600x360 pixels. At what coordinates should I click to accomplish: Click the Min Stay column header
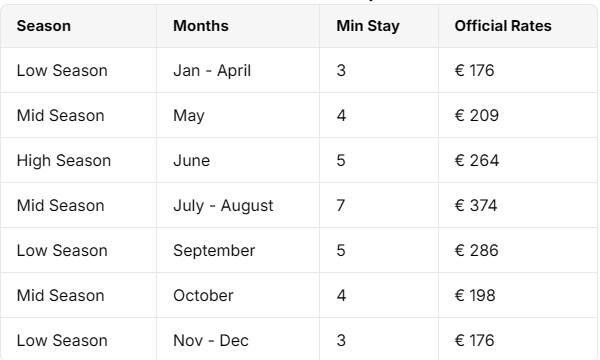coord(368,26)
